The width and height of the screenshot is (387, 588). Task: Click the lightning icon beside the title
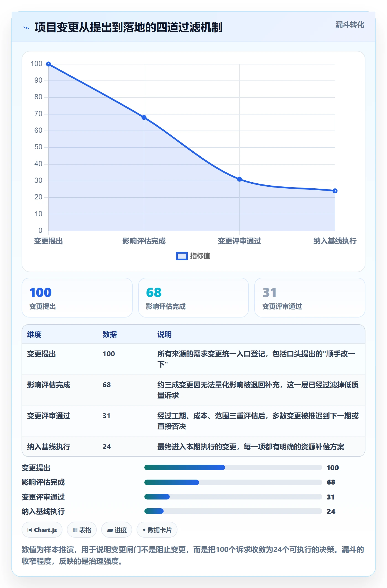point(26,28)
